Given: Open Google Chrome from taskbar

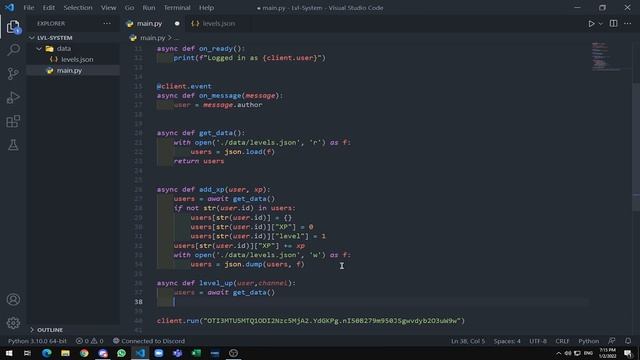Looking at the screenshot, I should pos(84,353).
